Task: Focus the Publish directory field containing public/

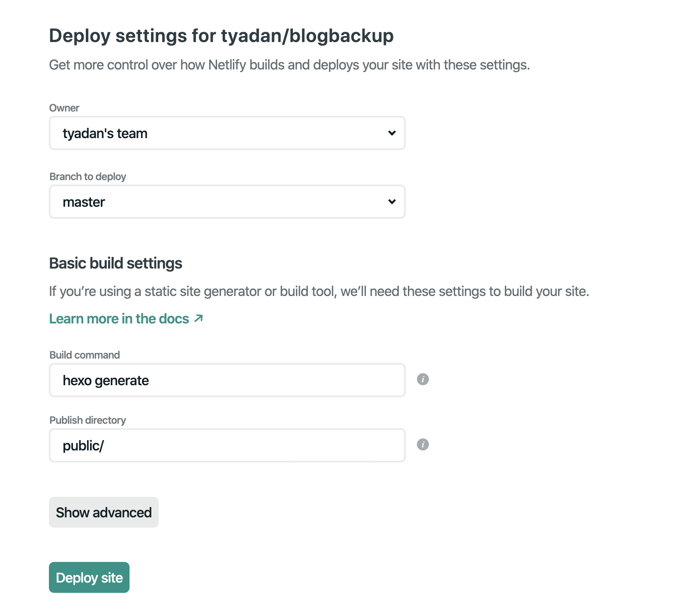Action: [x=227, y=445]
